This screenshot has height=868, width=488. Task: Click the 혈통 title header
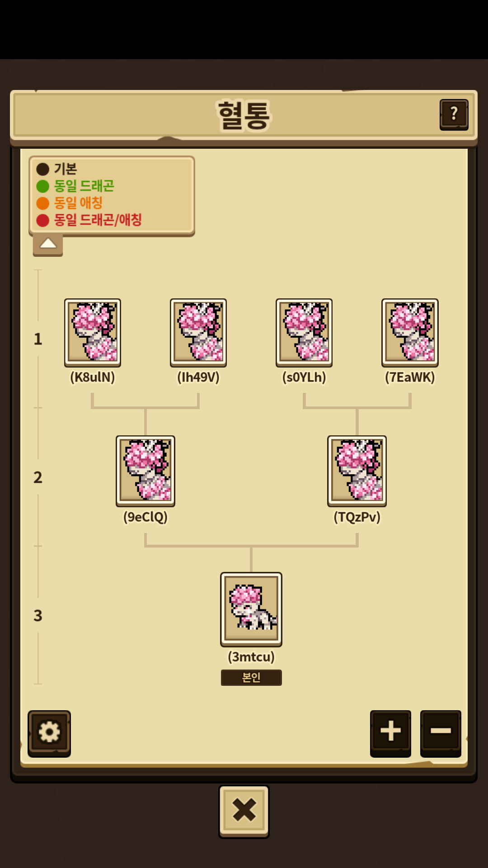point(244,115)
